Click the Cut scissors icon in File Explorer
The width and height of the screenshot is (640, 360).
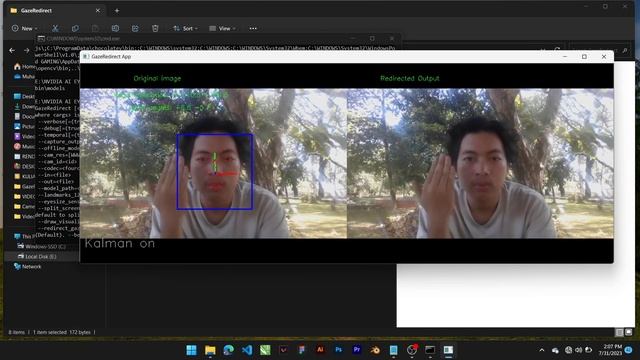(x=55, y=29)
